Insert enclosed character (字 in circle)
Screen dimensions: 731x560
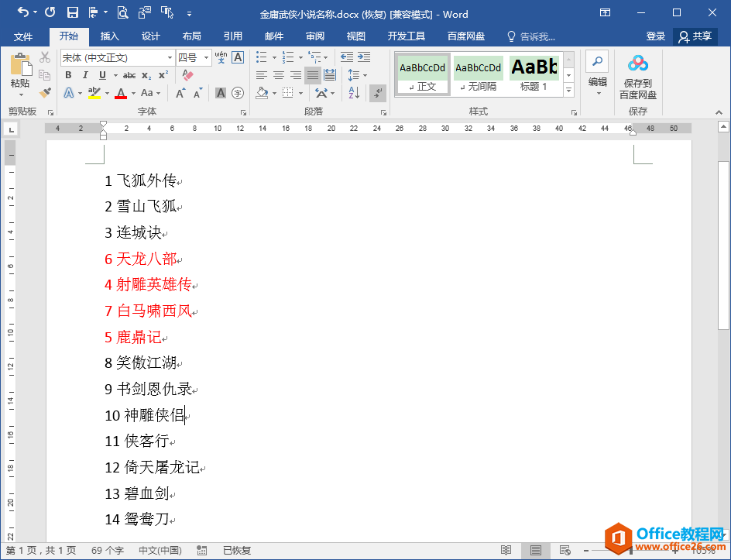[238, 93]
